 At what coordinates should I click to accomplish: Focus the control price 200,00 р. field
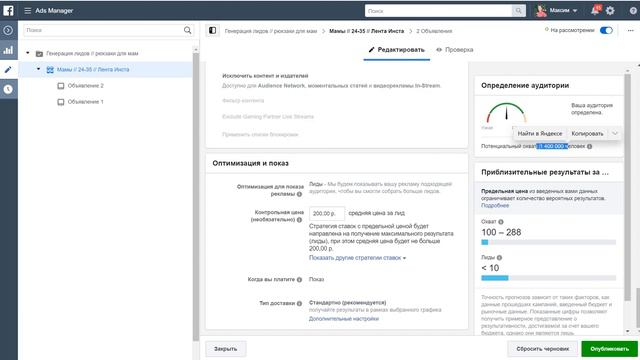coord(327,213)
